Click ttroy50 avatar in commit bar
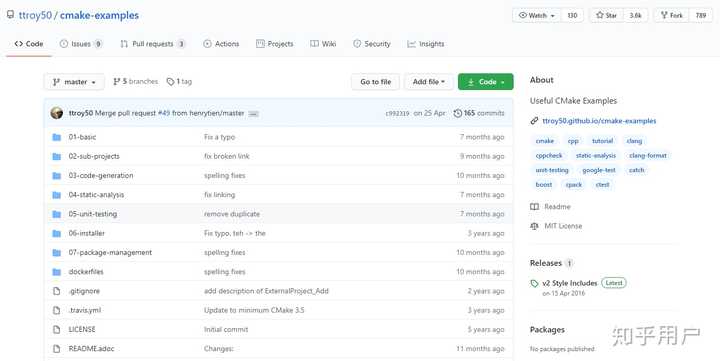Viewport: 720px width, 361px height. [x=57, y=113]
